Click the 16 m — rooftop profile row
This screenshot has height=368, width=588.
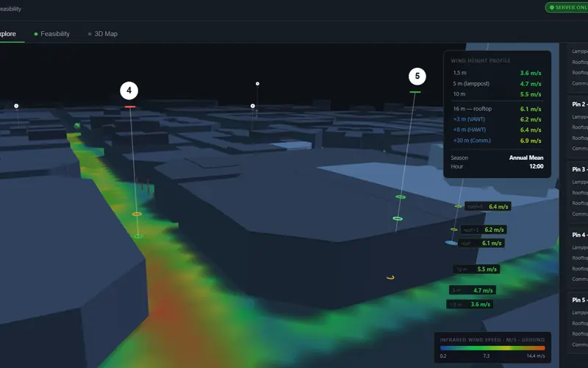point(497,109)
